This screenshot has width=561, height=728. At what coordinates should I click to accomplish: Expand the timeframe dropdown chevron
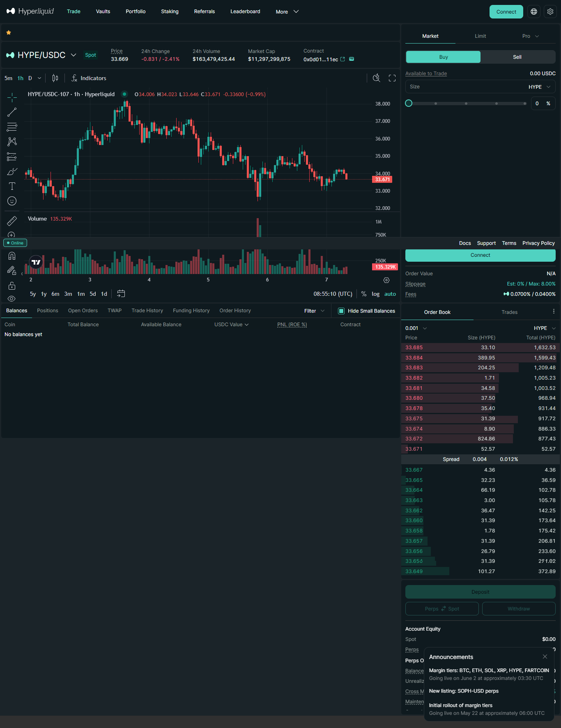(39, 78)
